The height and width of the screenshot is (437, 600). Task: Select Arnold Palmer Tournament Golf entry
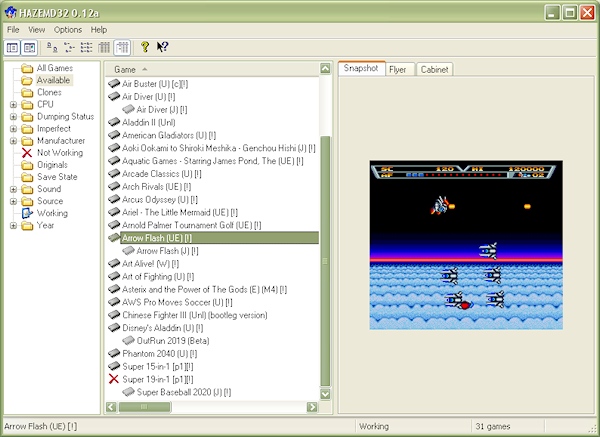coord(191,225)
